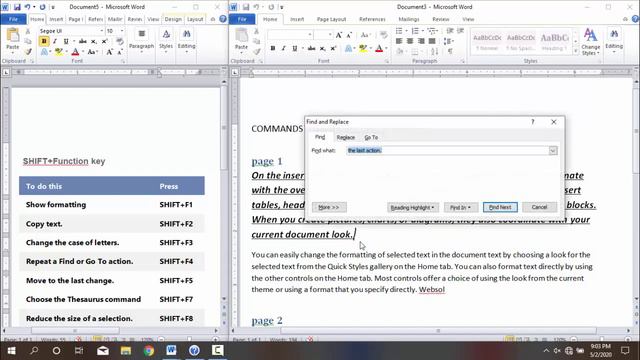This screenshot has width=640, height=360.
Task: Open References tab in Document3
Action: pos(372,19)
